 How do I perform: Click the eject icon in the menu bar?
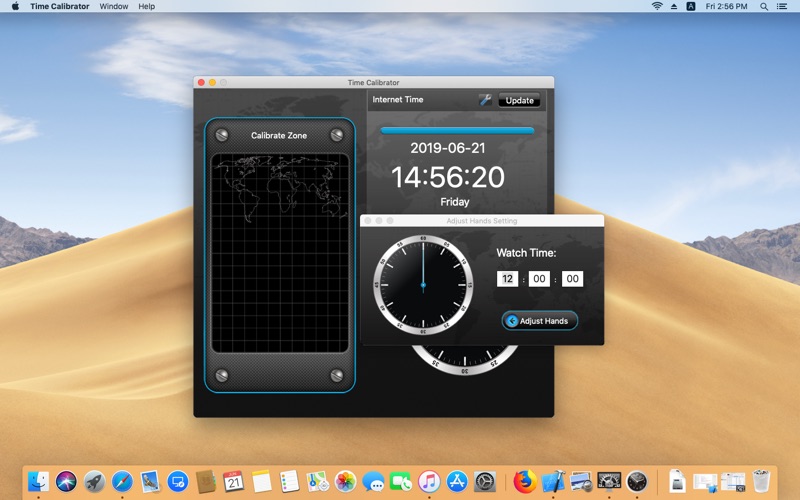674,7
